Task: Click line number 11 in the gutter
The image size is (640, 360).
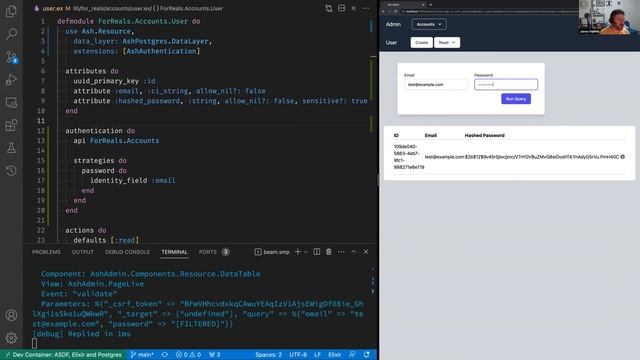Action: coord(41,121)
